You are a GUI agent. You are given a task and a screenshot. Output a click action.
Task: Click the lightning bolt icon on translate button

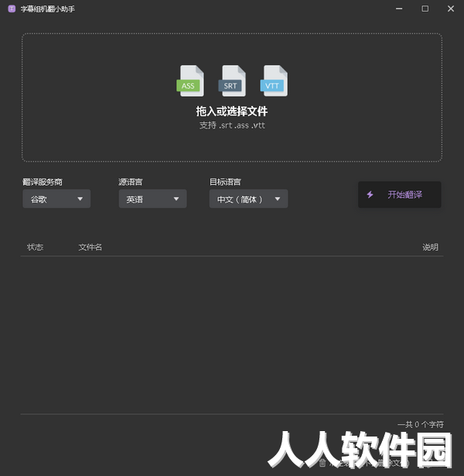370,194
